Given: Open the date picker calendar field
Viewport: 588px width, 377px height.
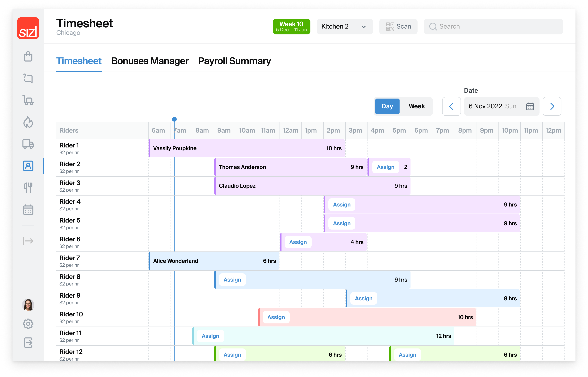Looking at the screenshot, I should [501, 106].
